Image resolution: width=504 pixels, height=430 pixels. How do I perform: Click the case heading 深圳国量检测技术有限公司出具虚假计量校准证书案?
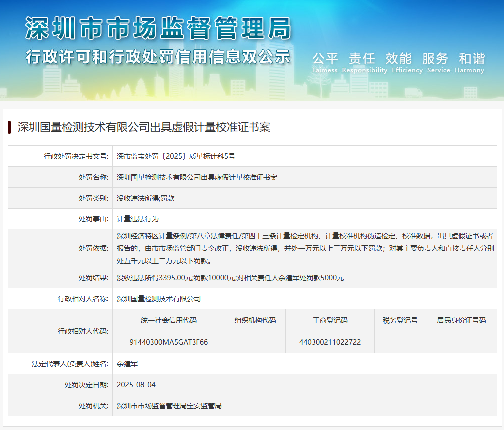[144, 127]
